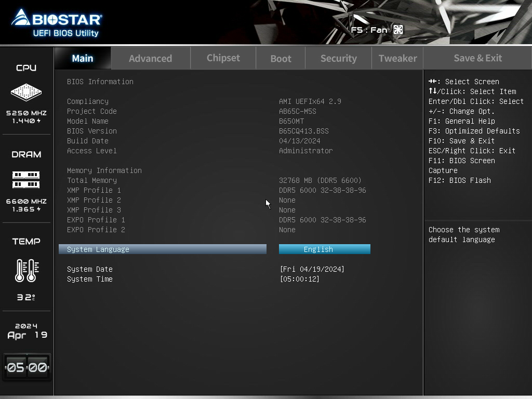Screen dimensions: 532x399
Task: Click the UEFI BIOS Utility title
Action: click(66, 33)
